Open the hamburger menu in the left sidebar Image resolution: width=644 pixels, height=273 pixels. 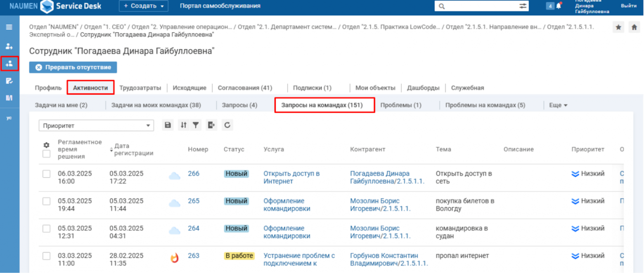pos(9,27)
